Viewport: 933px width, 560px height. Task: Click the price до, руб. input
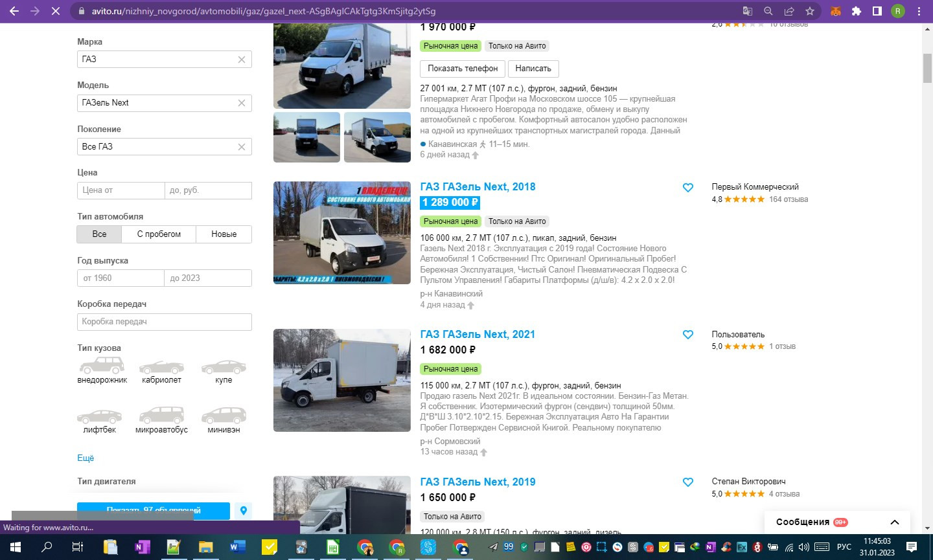(208, 190)
